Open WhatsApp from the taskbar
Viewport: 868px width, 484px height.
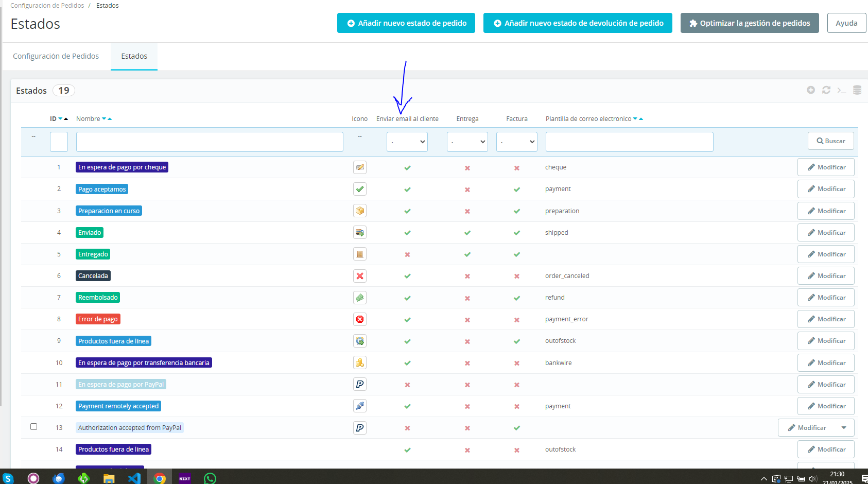pyautogui.click(x=210, y=478)
